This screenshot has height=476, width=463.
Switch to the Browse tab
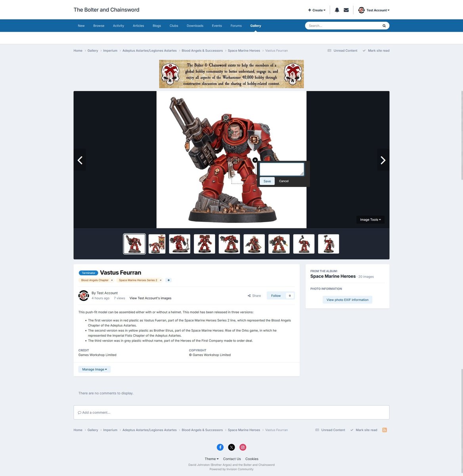click(x=99, y=26)
